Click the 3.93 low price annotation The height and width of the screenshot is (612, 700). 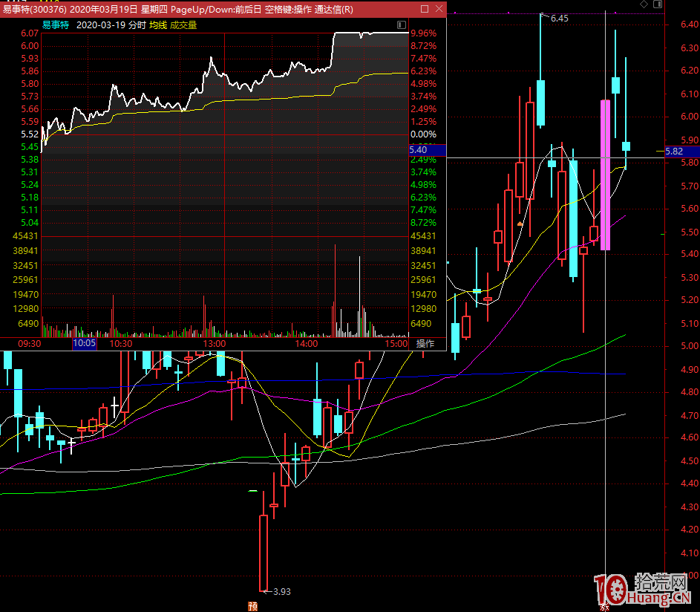tap(281, 592)
